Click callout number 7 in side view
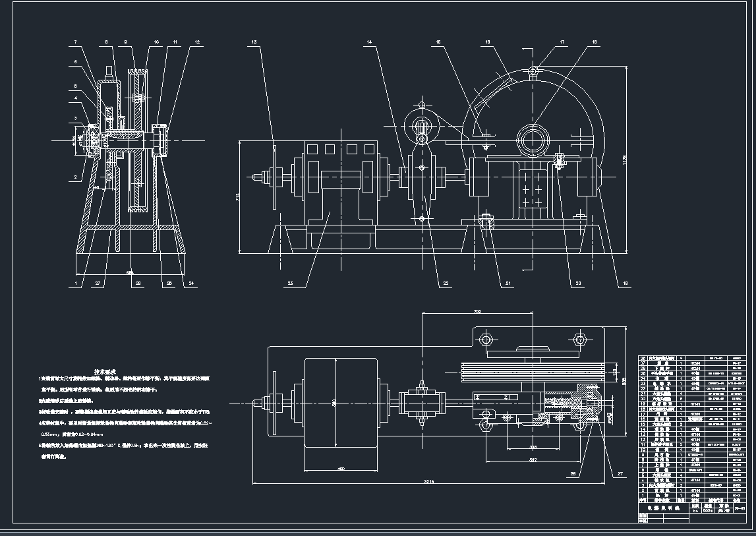Viewport: 756px width, 536px height. coord(75,42)
